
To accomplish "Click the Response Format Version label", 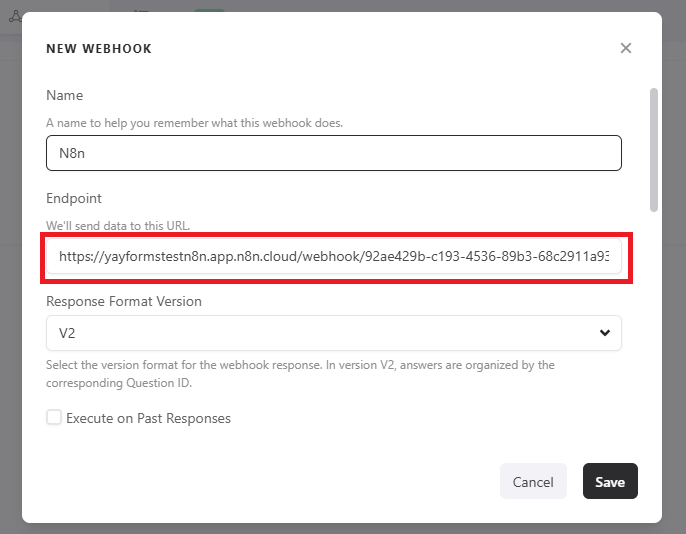I will [124, 301].
